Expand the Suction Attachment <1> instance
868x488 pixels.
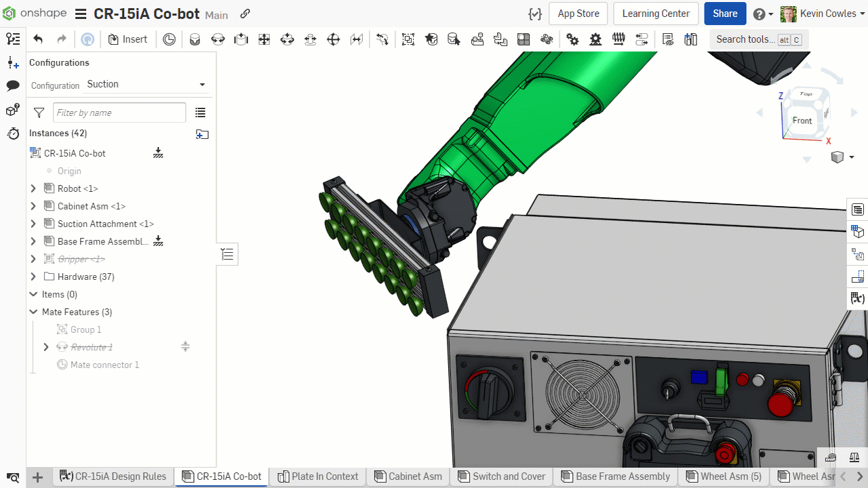point(33,224)
